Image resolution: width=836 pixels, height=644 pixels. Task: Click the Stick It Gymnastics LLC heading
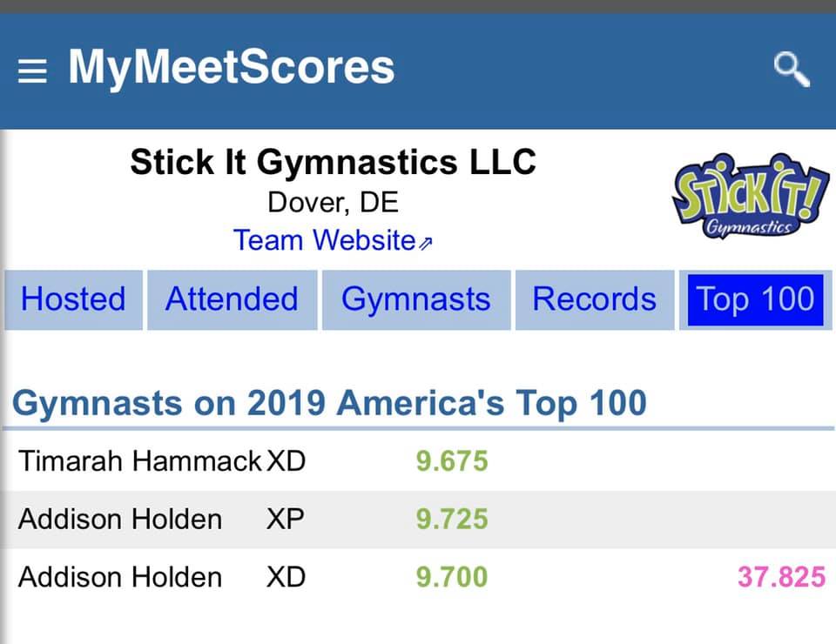333,162
